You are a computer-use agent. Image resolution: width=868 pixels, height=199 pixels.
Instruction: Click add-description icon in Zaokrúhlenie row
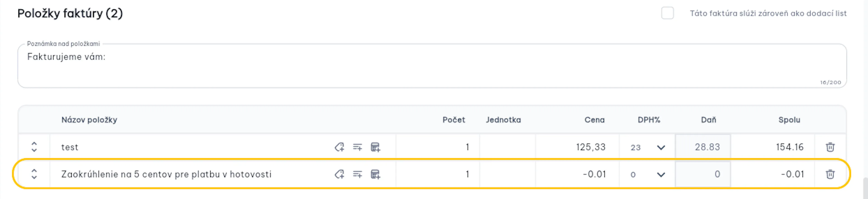(357, 174)
